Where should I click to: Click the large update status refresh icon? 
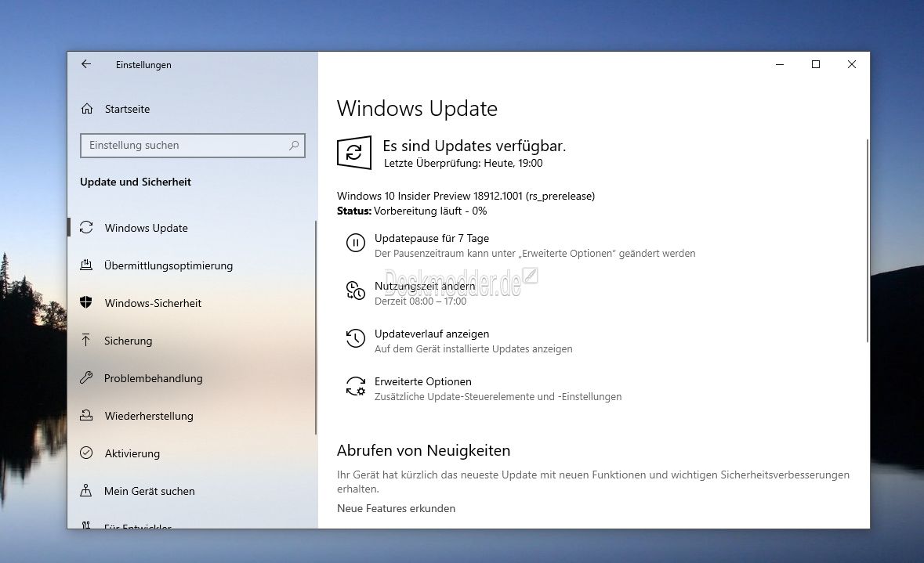point(354,153)
